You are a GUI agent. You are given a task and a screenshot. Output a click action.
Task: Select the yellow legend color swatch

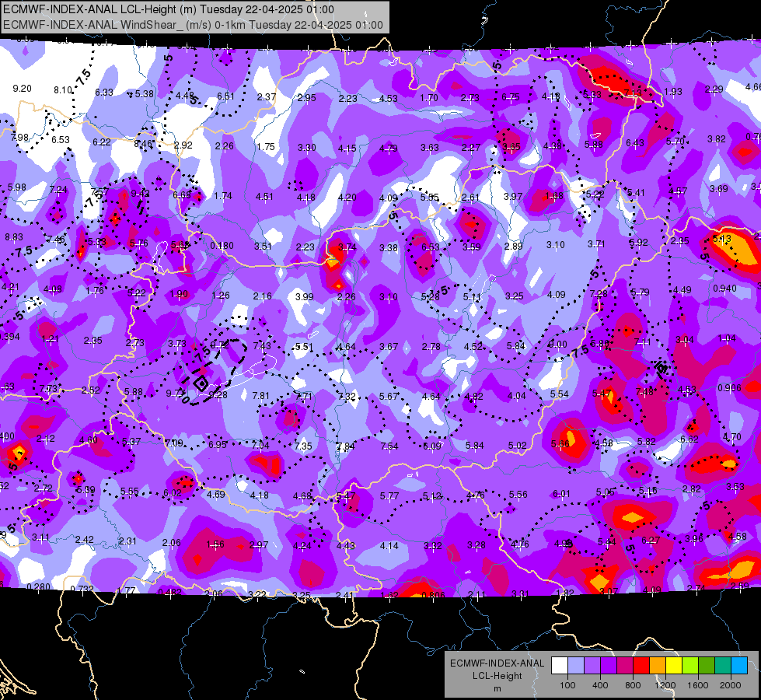point(674,666)
